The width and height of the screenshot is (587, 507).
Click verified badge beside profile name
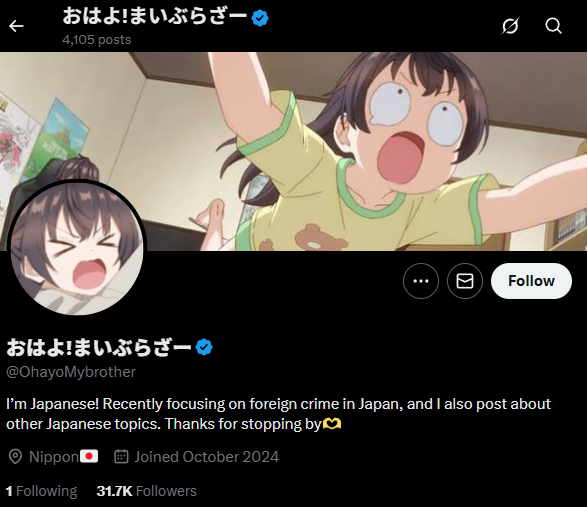coord(204,347)
